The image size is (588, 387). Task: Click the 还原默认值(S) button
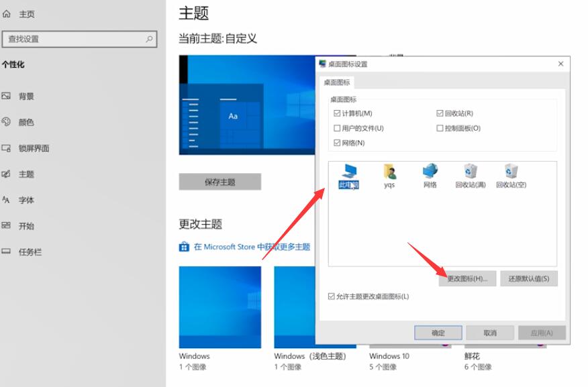click(529, 279)
